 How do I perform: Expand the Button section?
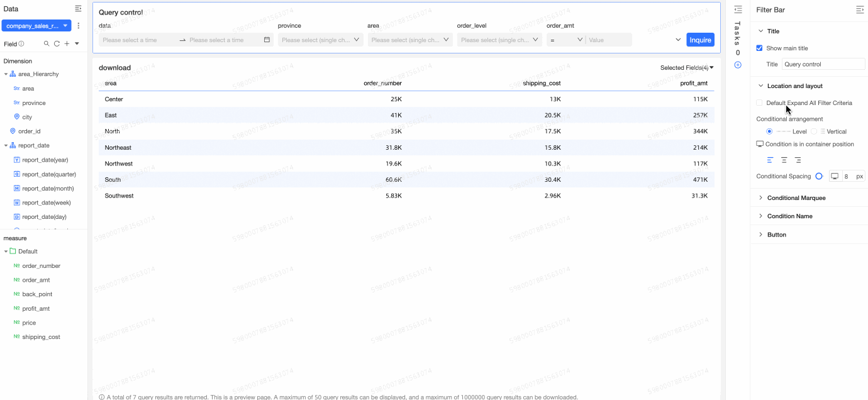[x=761, y=235]
